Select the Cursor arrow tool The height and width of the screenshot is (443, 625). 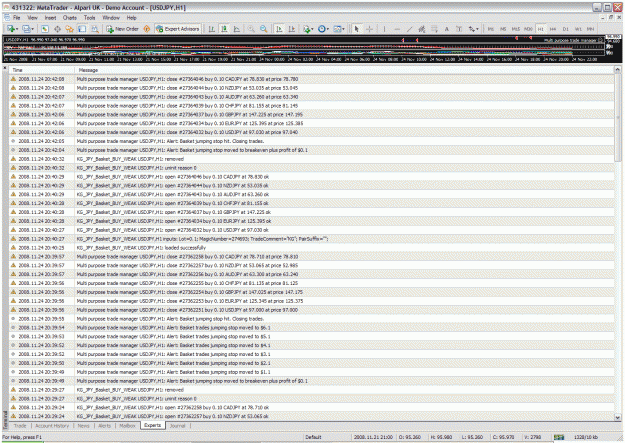pos(357,29)
